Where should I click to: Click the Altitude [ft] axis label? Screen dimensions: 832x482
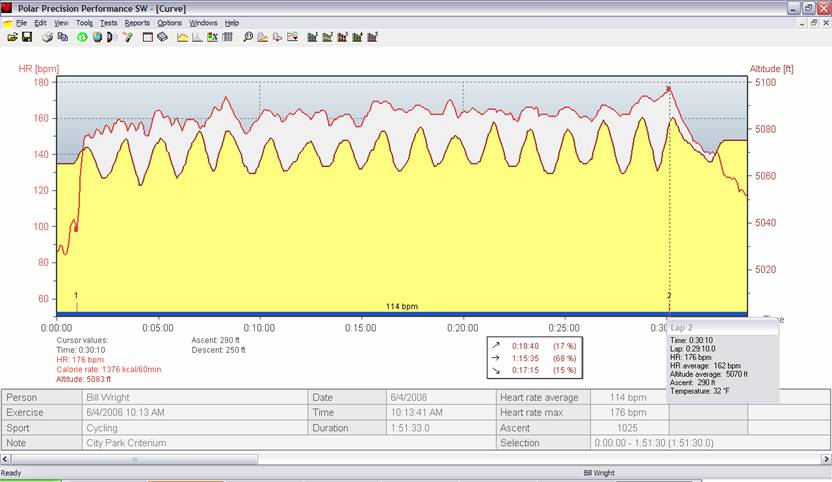click(772, 68)
